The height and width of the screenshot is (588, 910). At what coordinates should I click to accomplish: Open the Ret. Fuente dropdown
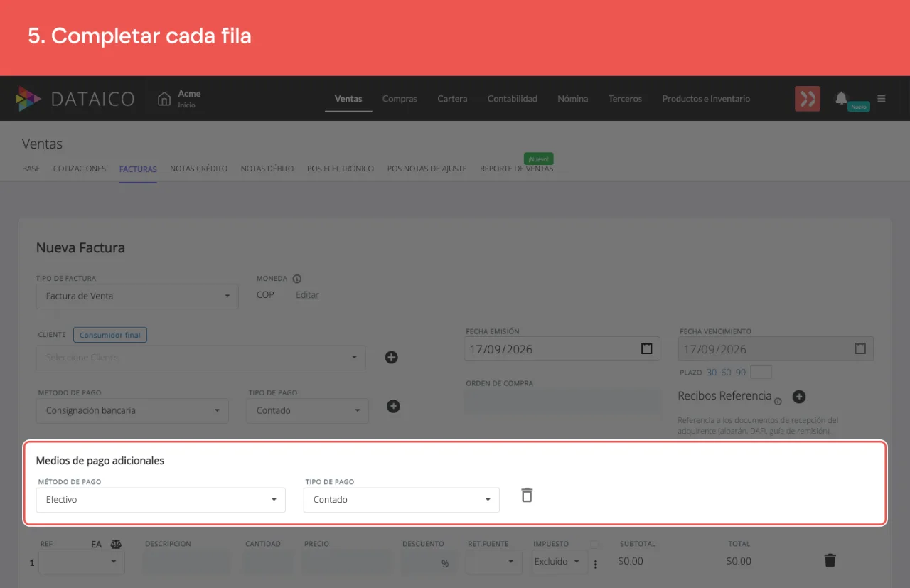coord(494,562)
